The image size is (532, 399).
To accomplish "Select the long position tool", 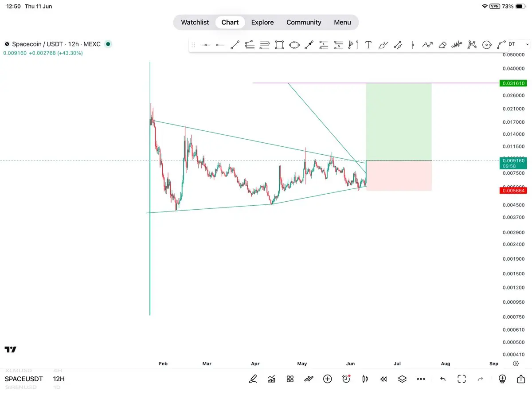I will [324, 45].
